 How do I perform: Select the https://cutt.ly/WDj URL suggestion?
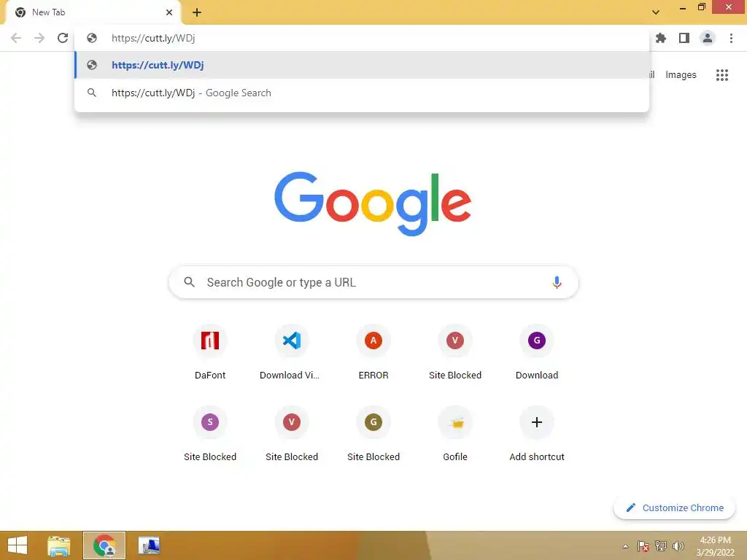[x=362, y=65]
